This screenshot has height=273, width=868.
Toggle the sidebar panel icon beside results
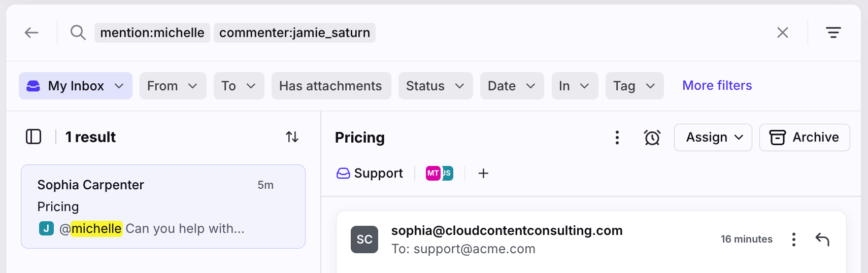click(x=34, y=137)
